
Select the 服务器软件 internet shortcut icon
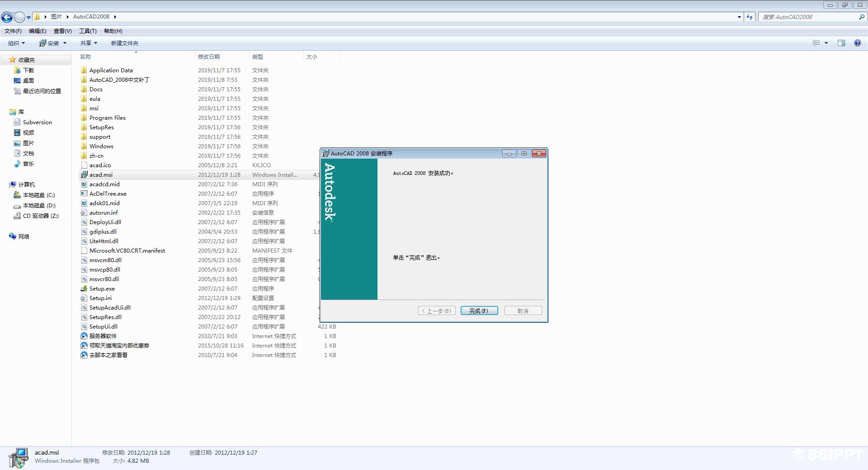84,336
